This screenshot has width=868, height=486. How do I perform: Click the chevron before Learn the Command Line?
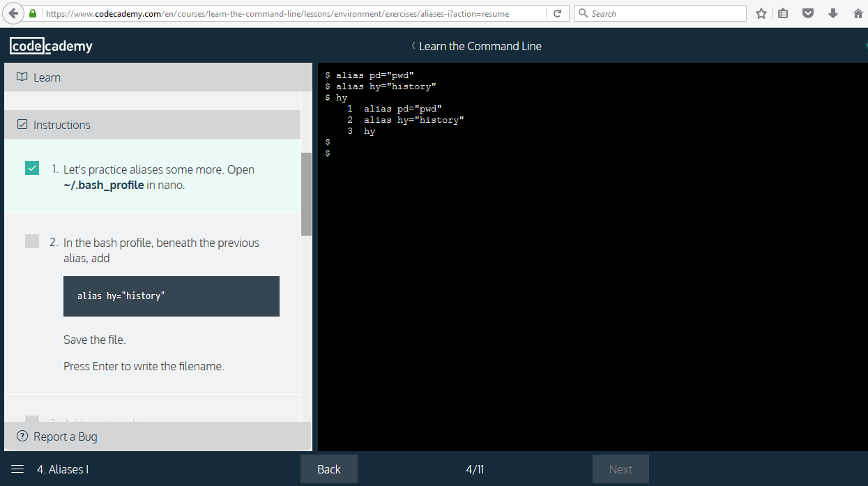413,46
